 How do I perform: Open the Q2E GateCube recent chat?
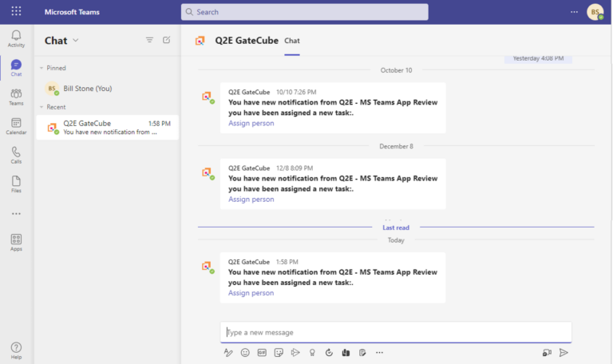108,128
